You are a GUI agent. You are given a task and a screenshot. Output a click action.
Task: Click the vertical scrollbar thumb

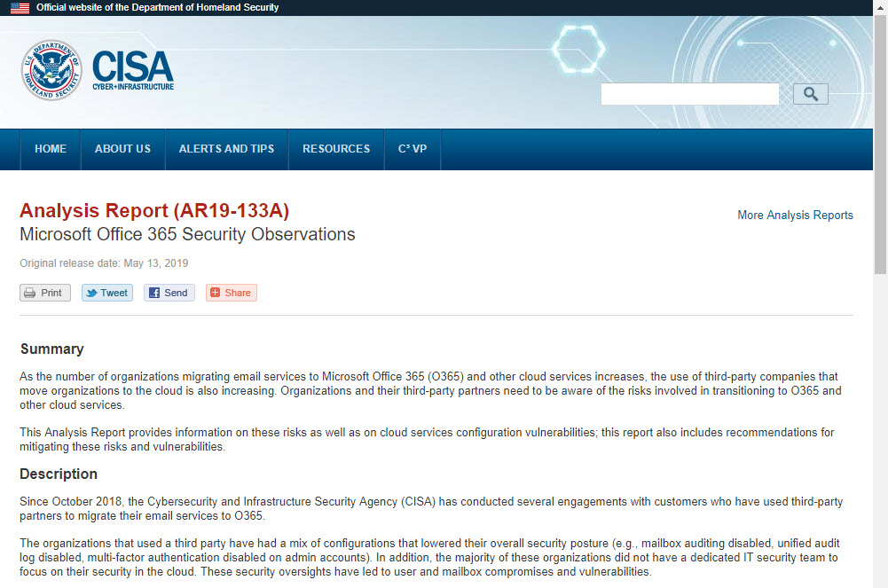pos(880,142)
